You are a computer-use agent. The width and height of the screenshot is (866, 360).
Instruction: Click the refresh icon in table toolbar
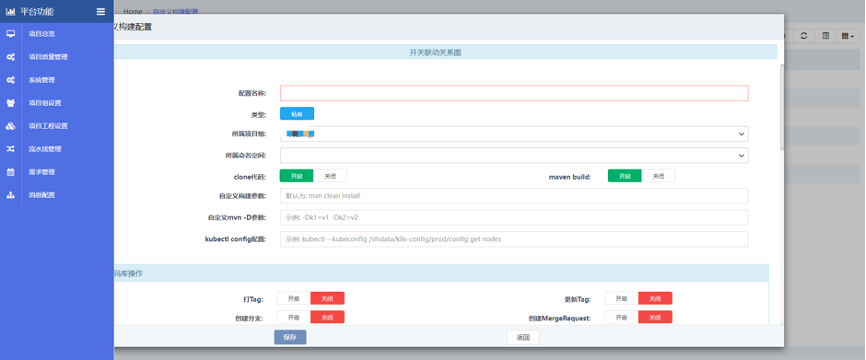pos(804,36)
